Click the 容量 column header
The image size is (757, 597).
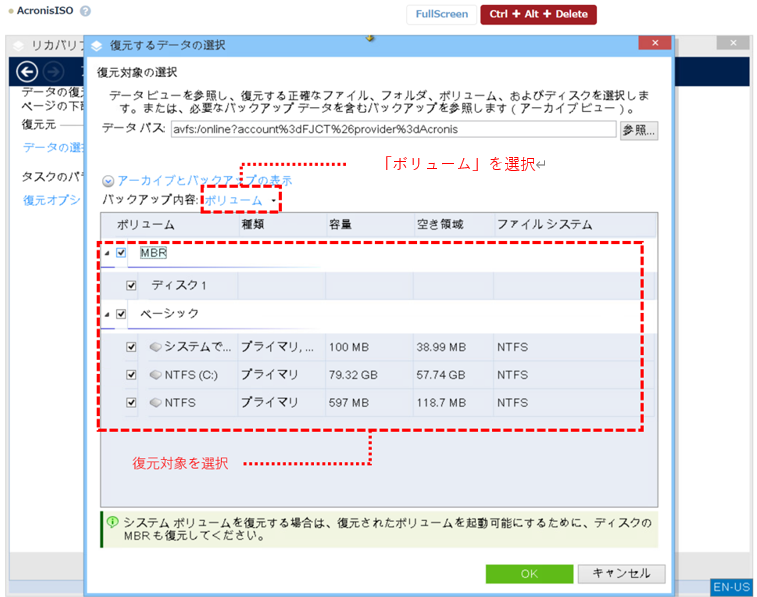340,225
